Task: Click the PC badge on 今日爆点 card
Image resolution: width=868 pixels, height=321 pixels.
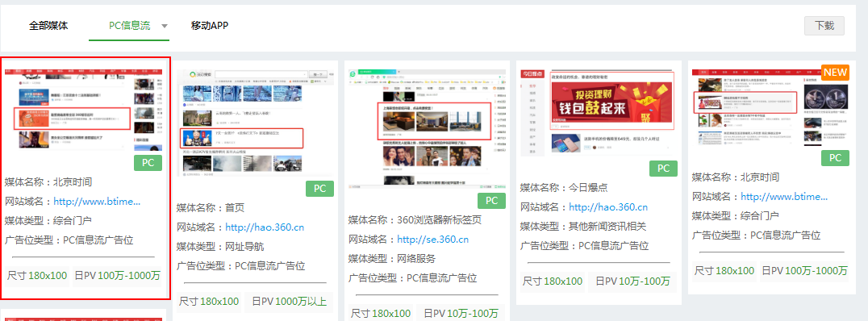Action: (x=663, y=169)
